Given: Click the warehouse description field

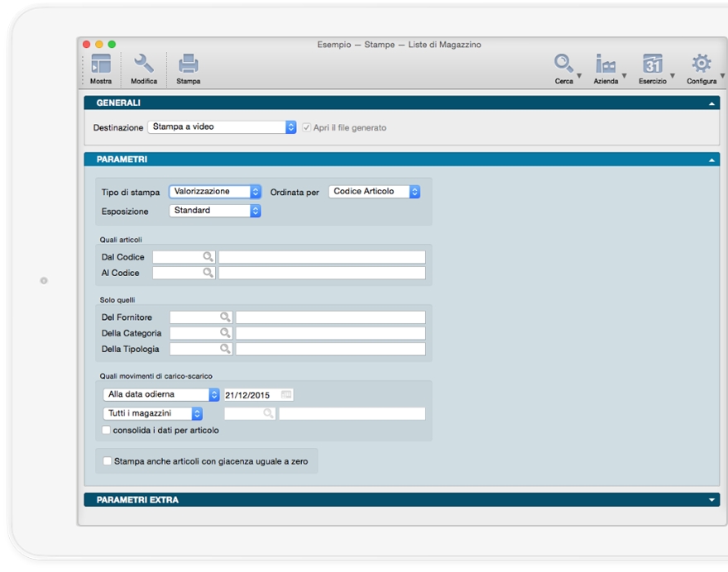Looking at the screenshot, I should (x=352, y=413).
